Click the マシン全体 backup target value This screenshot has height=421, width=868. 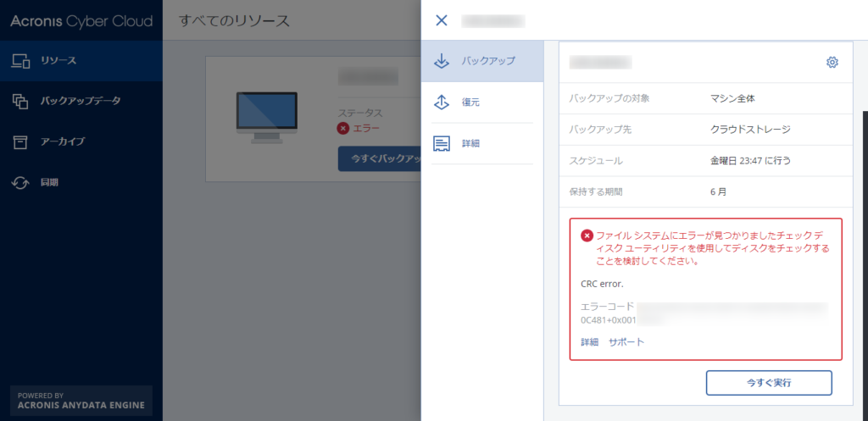[x=733, y=99]
